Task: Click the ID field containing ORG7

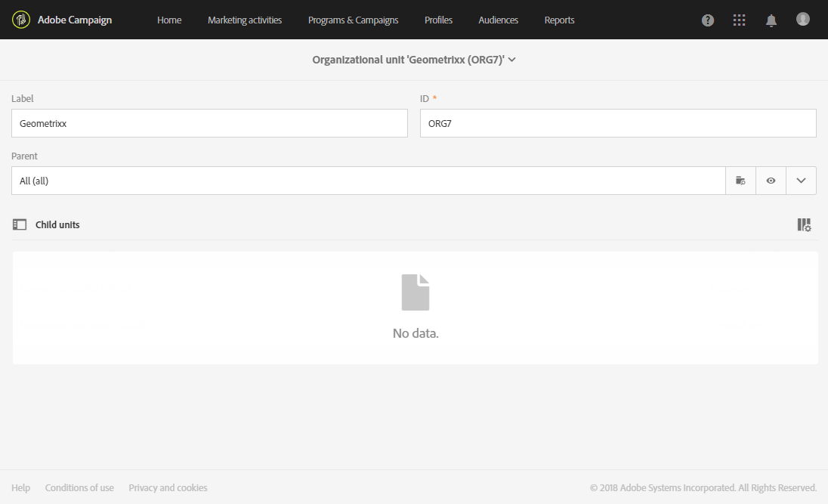Action: point(618,123)
